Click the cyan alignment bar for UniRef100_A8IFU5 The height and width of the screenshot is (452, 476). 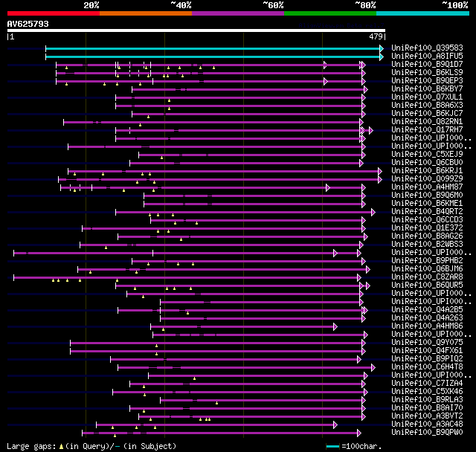coord(215,56)
